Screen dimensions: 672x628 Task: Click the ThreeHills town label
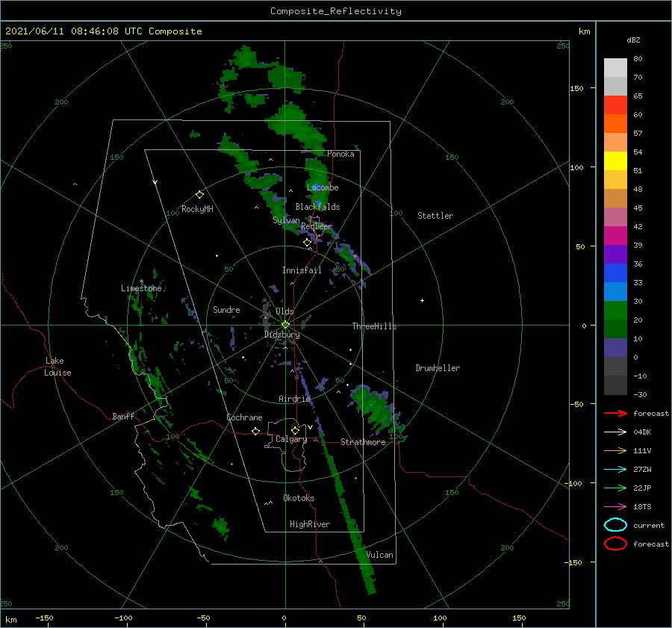pos(374,326)
